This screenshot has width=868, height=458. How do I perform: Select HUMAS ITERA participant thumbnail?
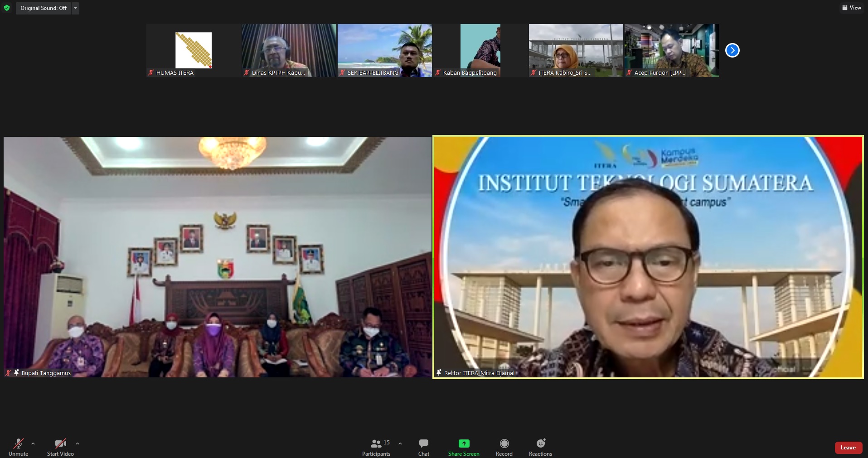click(194, 50)
